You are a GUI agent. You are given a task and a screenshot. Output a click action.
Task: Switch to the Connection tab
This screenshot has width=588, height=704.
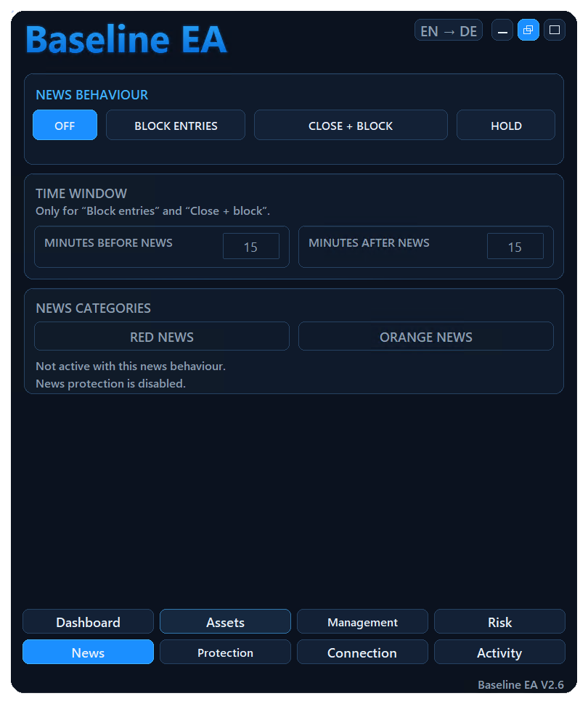coord(362,652)
